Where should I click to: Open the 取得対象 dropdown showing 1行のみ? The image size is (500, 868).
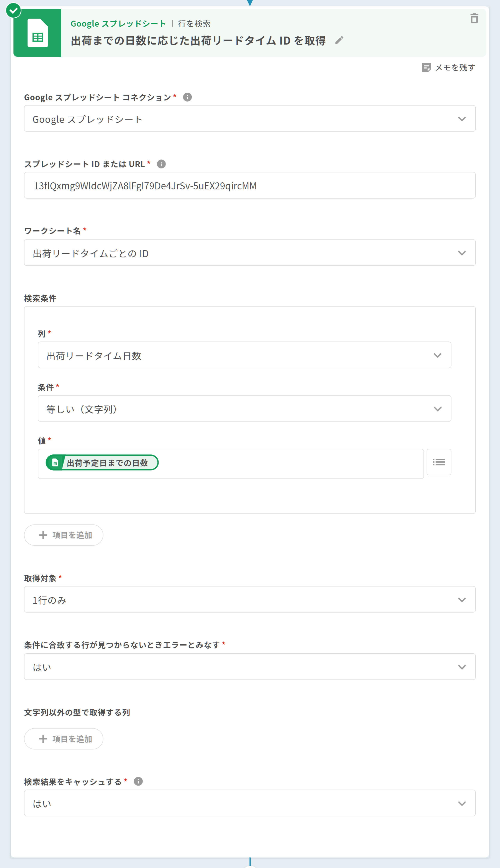click(250, 599)
